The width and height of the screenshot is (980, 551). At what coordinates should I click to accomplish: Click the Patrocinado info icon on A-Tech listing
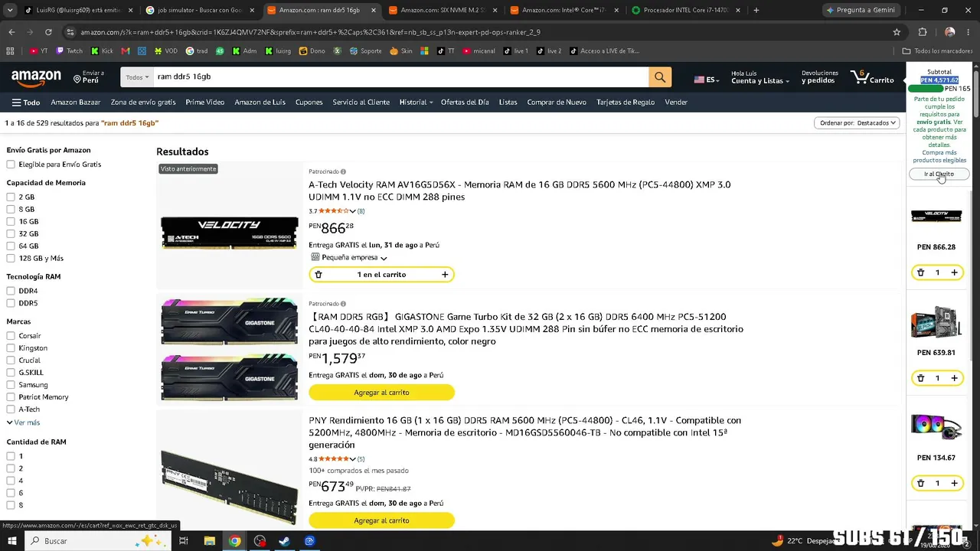(x=343, y=172)
